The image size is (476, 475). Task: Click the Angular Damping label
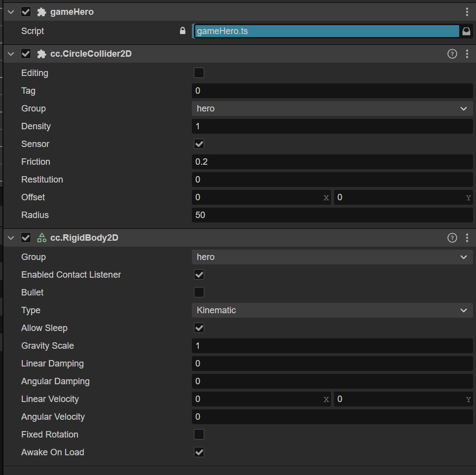tap(55, 381)
